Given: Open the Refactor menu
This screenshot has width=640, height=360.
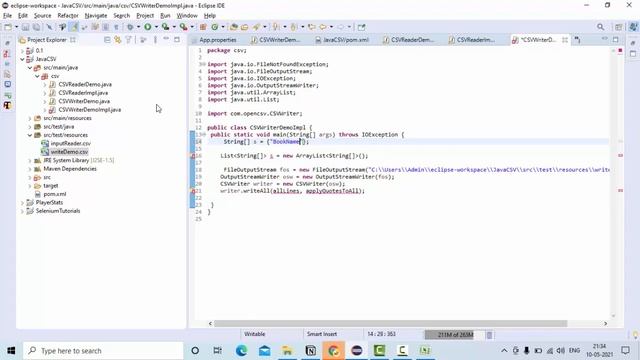Looking at the screenshot, I should coord(68,16).
